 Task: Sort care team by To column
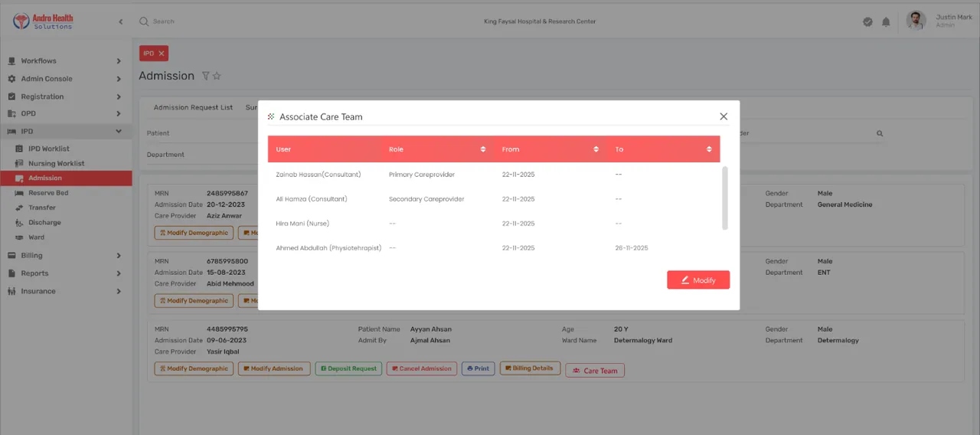tap(709, 149)
